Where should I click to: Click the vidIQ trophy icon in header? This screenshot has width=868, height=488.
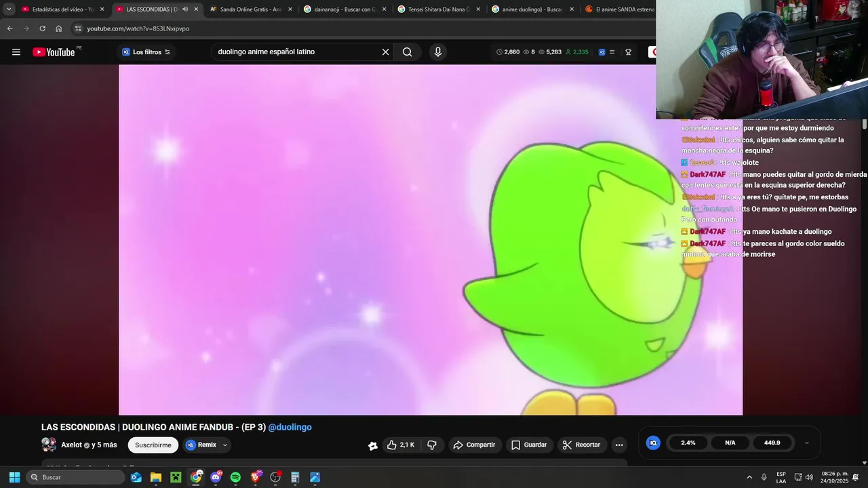(628, 52)
